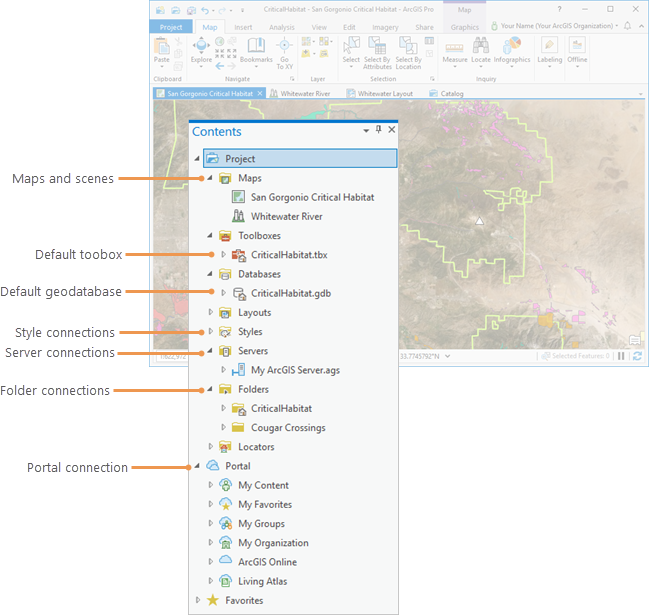The image size is (649, 615).
Task: Open the Catalog view tab
Action: pyautogui.click(x=447, y=94)
